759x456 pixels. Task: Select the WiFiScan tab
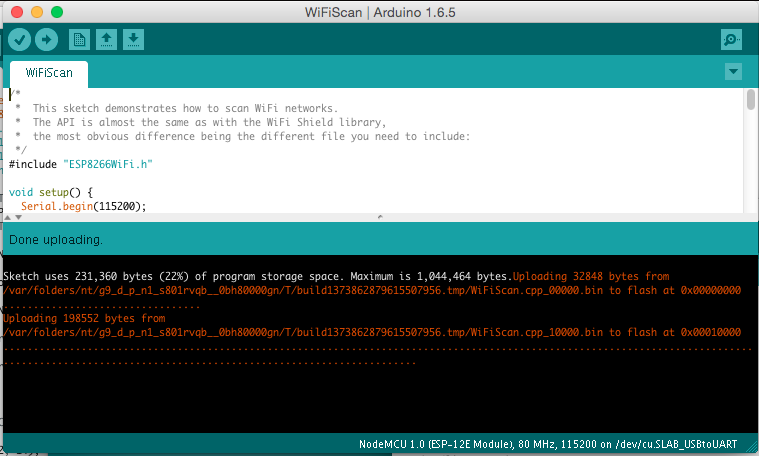(x=49, y=73)
